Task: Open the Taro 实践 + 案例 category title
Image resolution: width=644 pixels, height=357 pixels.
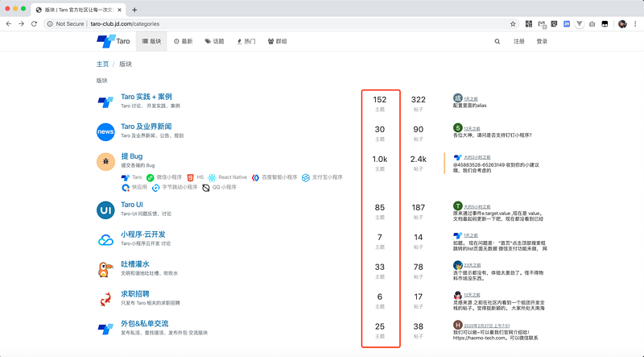Action: [147, 97]
